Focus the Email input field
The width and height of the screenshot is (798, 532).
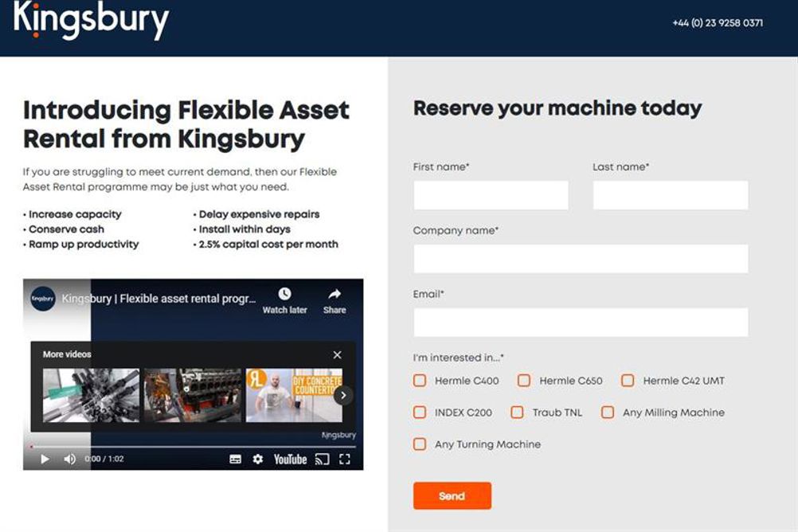[581, 323]
